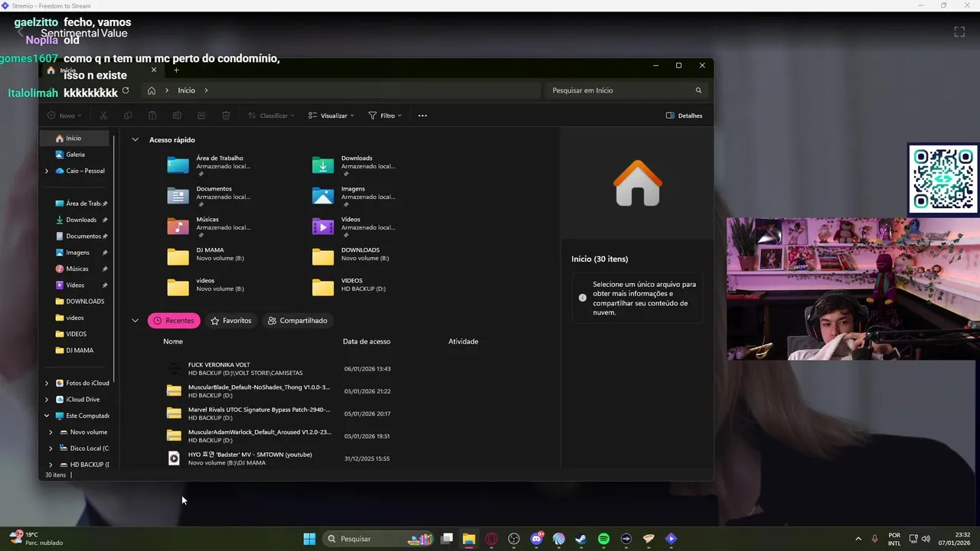Select Músicas pinned in the sidebar
980x551 pixels.
pos(76,269)
